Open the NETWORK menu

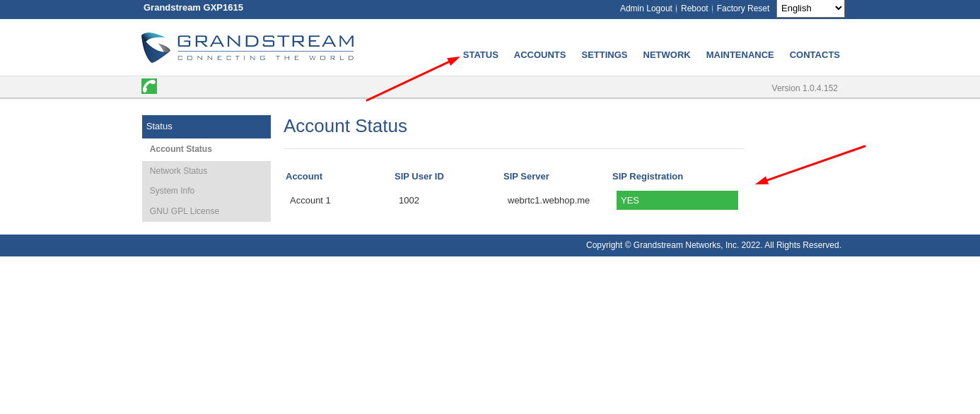point(667,54)
